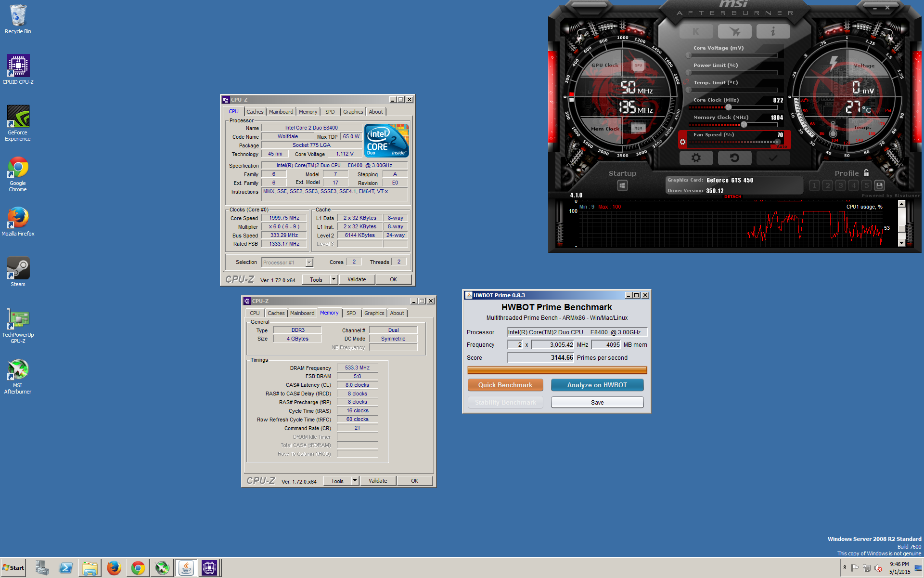Click Analyze on HWBOT button

[x=597, y=385]
